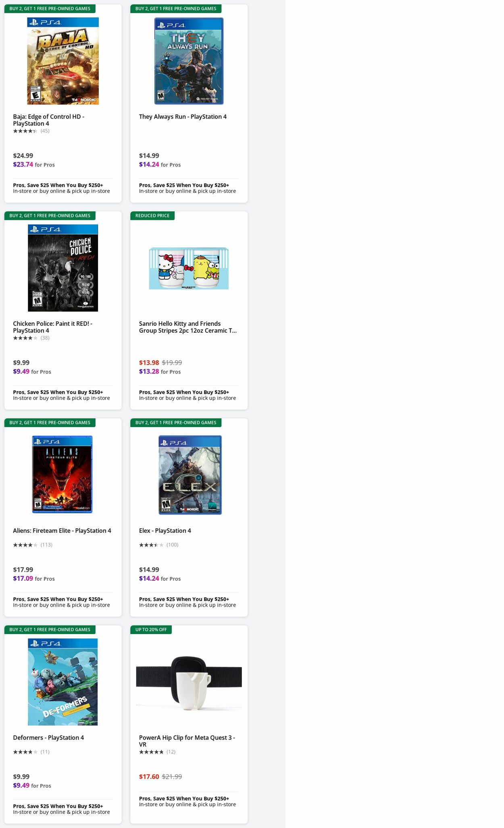Open Aliens: Fireteam Elite - PlayStation 4 title
The width and height of the screenshot is (504, 828).
[x=62, y=531]
